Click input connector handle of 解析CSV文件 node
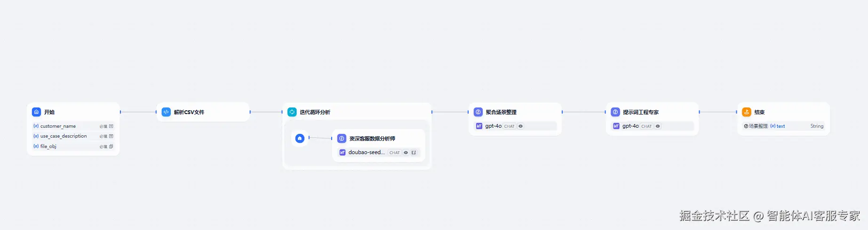 [156, 112]
